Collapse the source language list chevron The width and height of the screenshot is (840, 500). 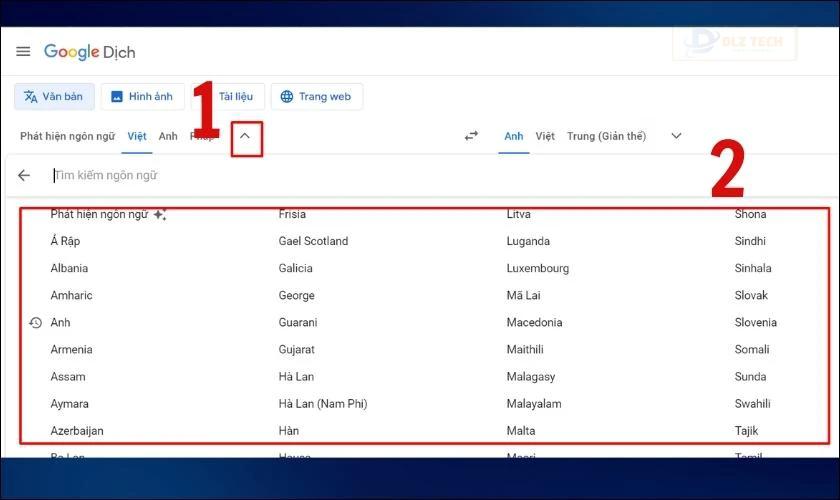pos(245,136)
